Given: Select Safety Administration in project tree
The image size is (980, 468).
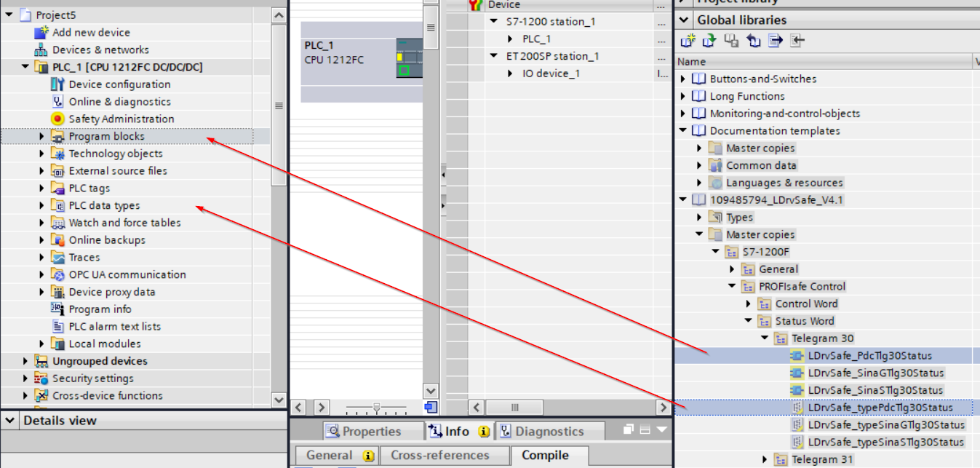Looking at the screenshot, I should point(121,119).
